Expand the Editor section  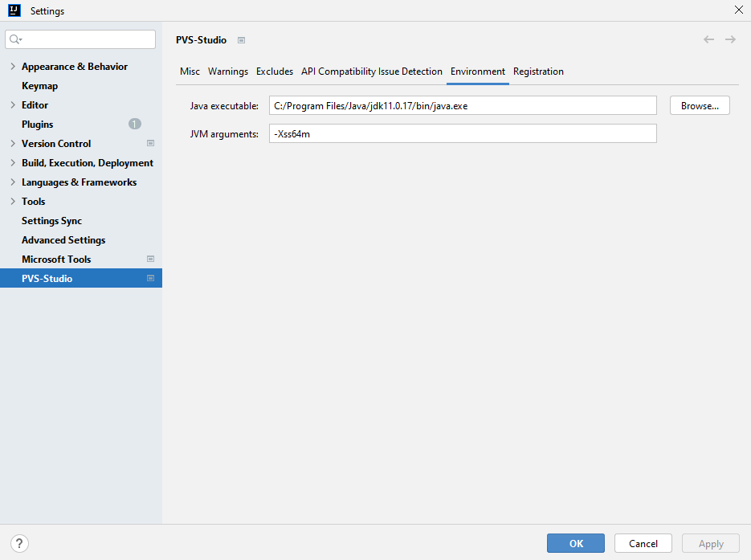pos(13,105)
